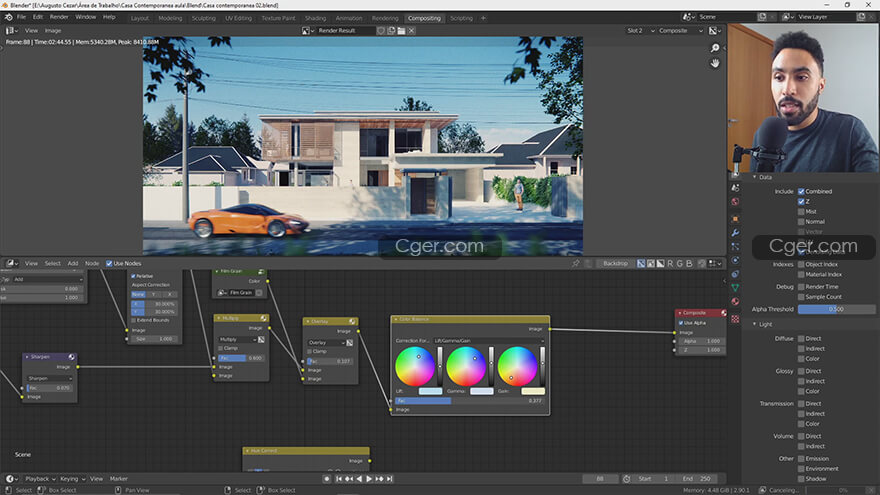Image resolution: width=880 pixels, height=495 pixels.
Task: Open the texture properties checker icon
Action: tap(735, 319)
